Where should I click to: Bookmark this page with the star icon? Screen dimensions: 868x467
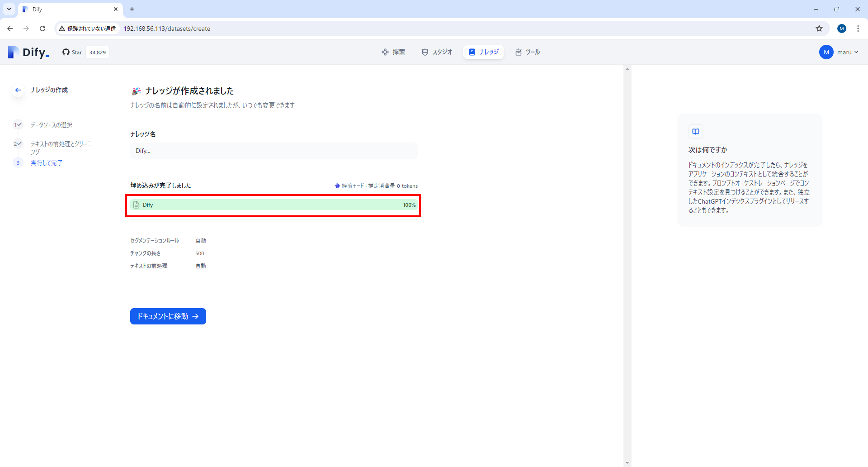tap(819, 29)
